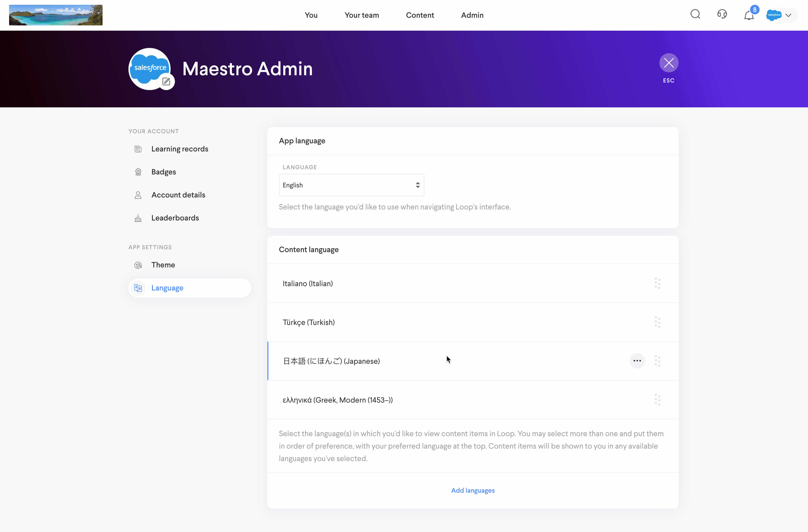Viewport: 808px width, 532px height.
Task: Go to Your team tab
Action: 362,15
